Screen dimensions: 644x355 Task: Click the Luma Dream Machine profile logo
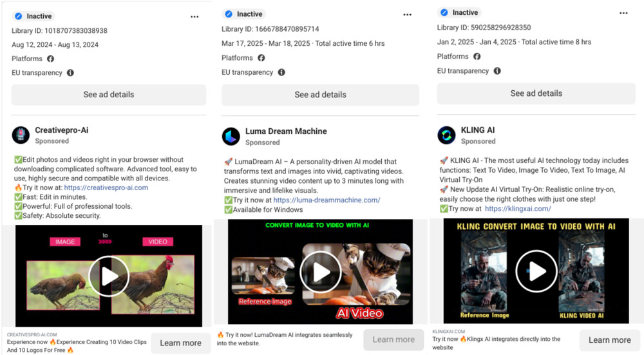coord(231,136)
